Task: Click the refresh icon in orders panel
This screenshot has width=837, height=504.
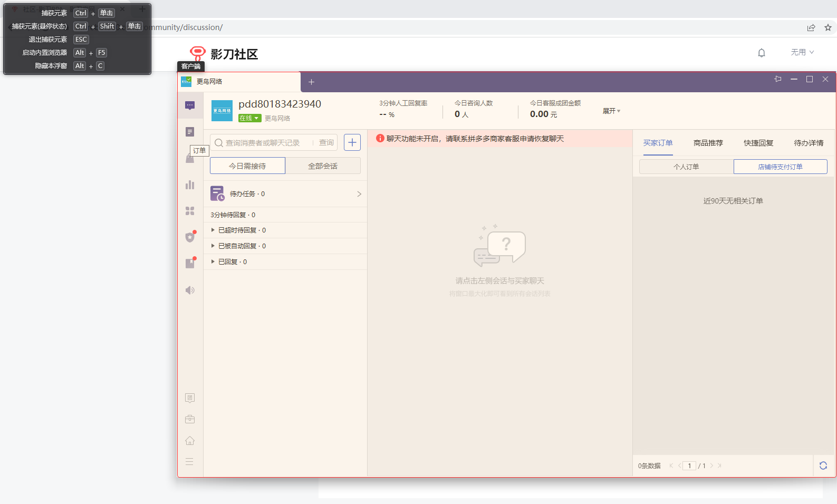Action: click(x=823, y=466)
